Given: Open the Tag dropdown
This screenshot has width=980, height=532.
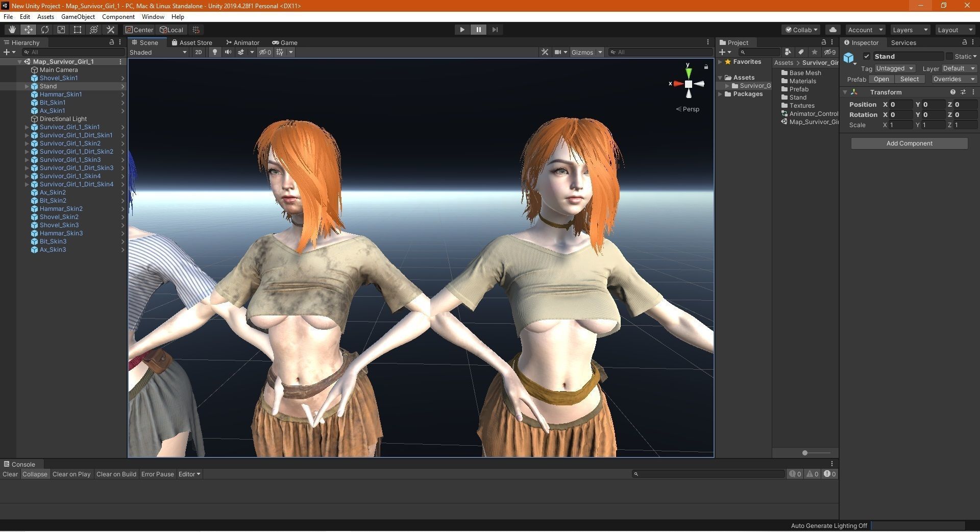Looking at the screenshot, I should (x=895, y=68).
